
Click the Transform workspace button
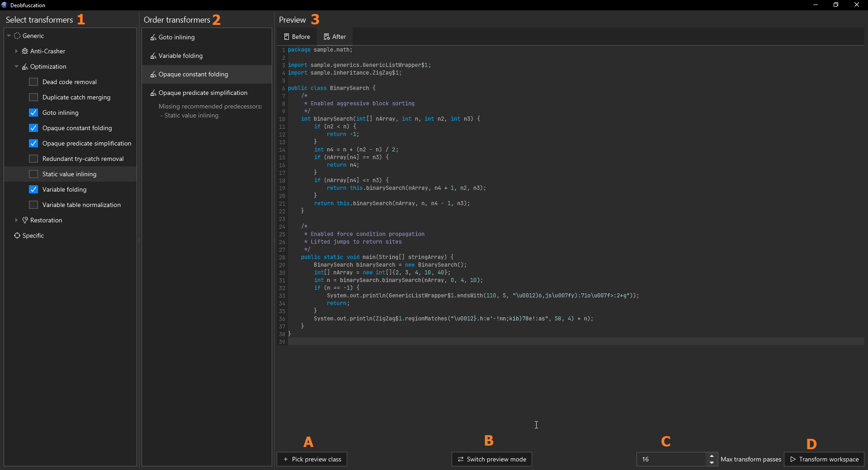(x=824, y=459)
